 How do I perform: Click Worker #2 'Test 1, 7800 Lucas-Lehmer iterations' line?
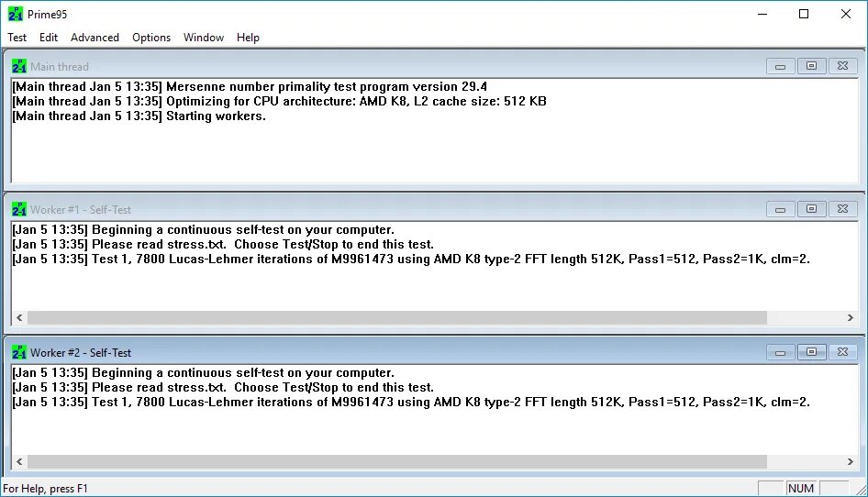coord(411,402)
